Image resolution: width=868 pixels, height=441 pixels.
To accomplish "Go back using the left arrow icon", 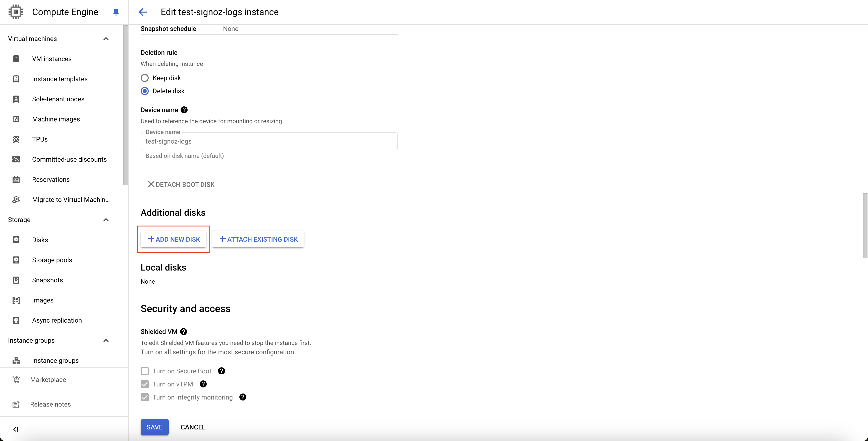I will tap(143, 12).
